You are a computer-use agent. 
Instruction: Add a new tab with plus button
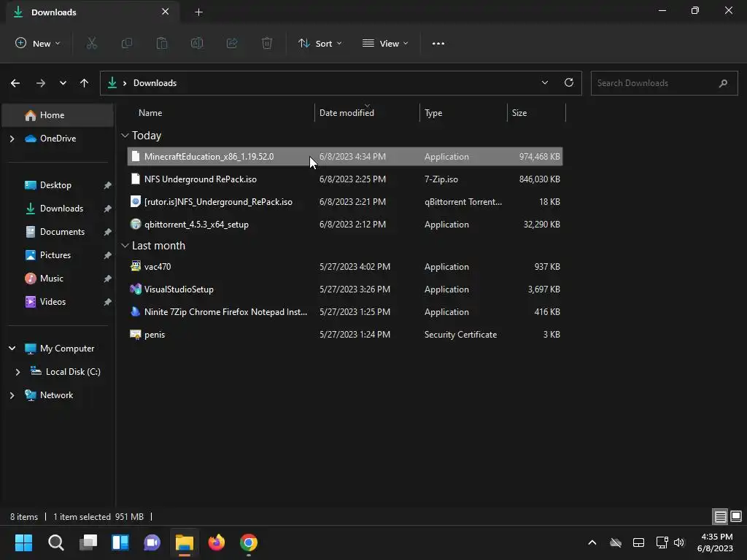click(198, 12)
